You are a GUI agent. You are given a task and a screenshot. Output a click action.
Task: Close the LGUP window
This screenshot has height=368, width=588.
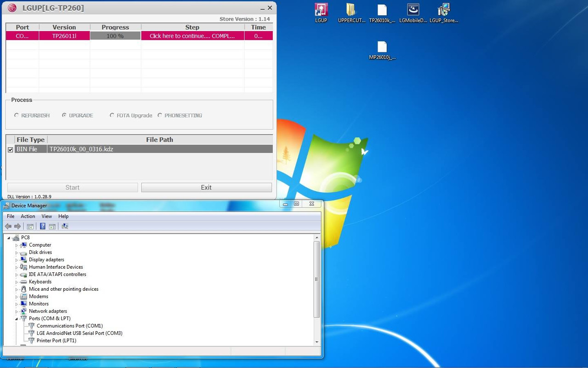pos(270,7)
